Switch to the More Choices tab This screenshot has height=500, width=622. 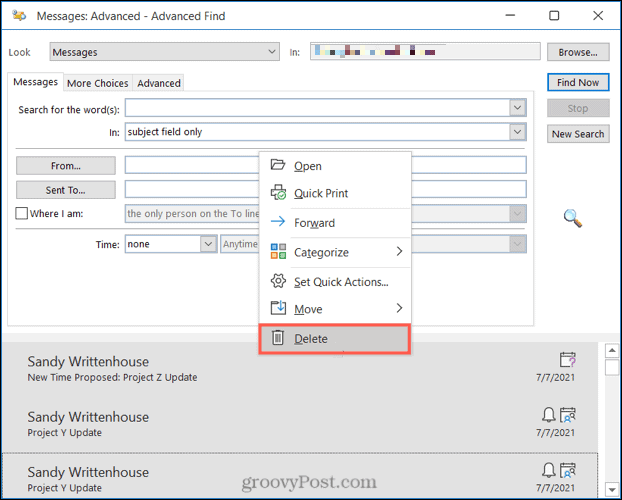[98, 83]
